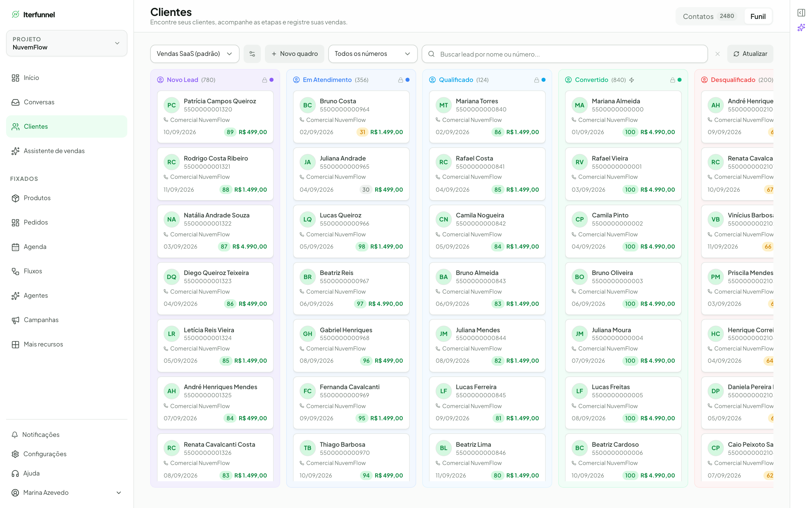Toggle lock icon on Em Atendimento column

click(x=401, y=80)
